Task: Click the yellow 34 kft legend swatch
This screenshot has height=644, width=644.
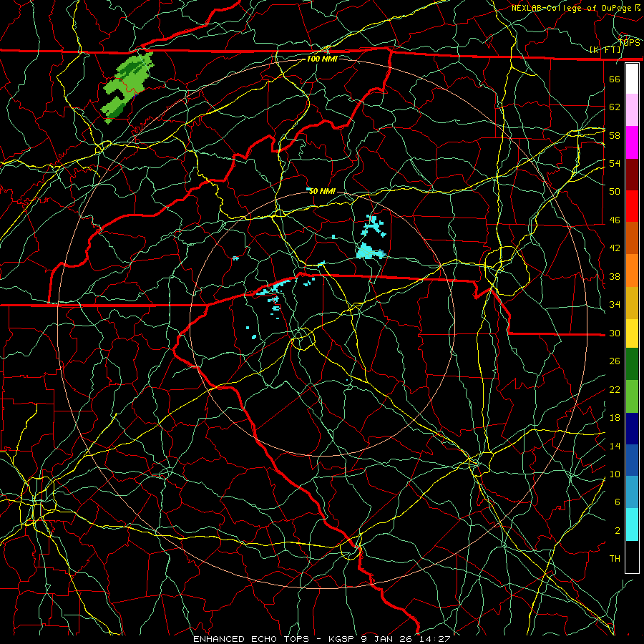Action: point(632,333)
